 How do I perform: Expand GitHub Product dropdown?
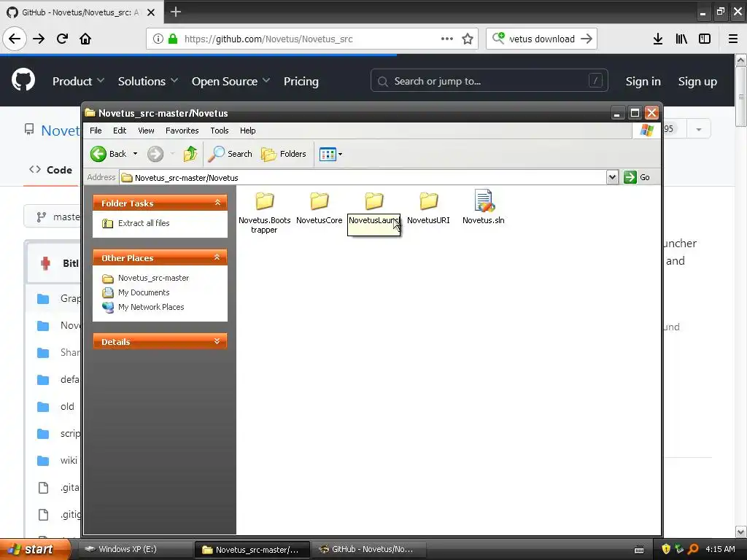point(78,82)
